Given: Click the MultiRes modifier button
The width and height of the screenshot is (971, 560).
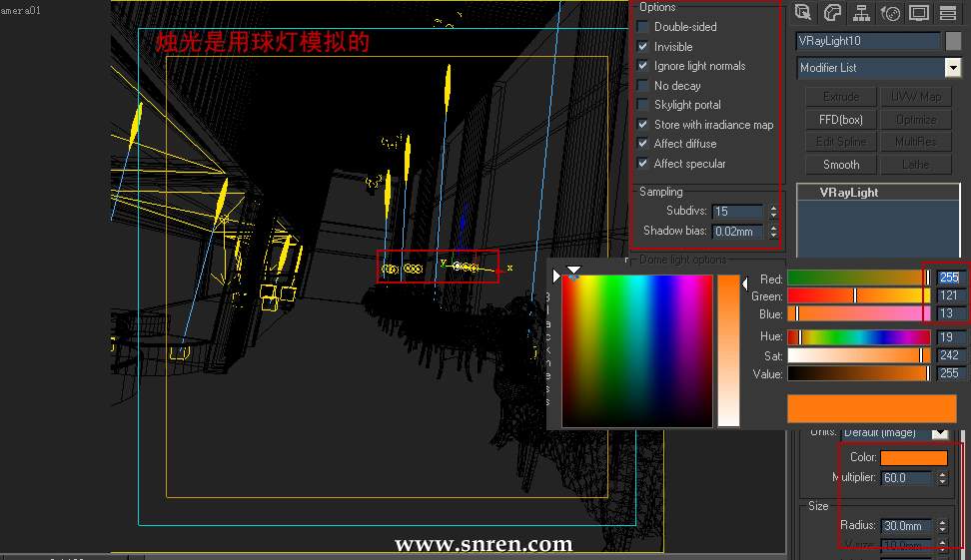Looking at the screenshot, I should (x=916, y=142).
